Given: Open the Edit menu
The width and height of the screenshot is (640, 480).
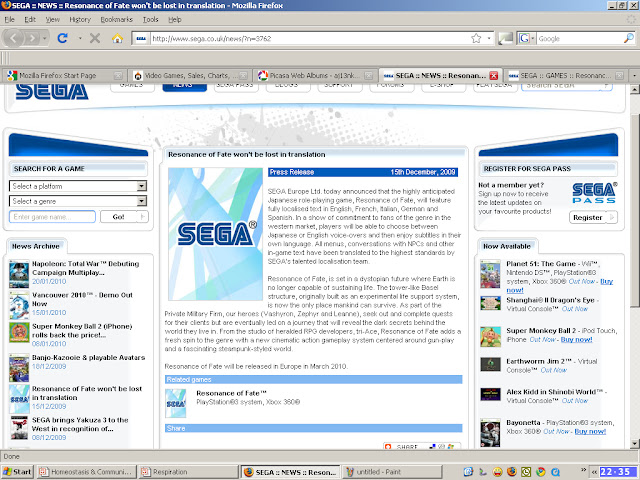Looking at the screenshot, I should [30, 19].
